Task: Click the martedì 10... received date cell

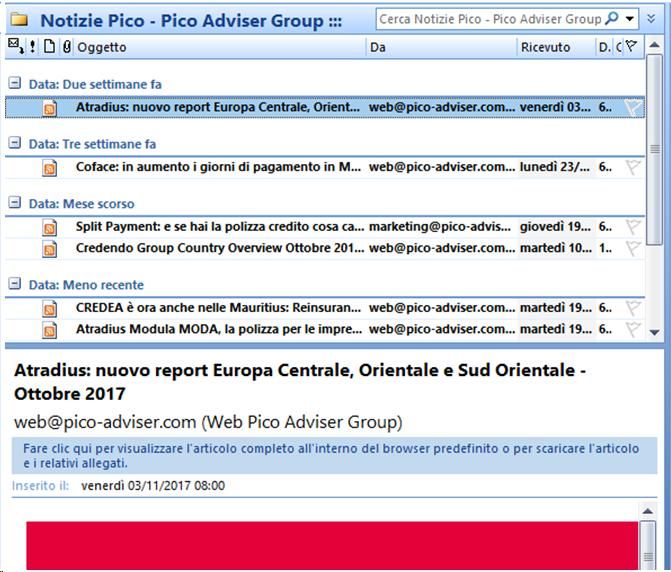Action: (x=556, y=248)
